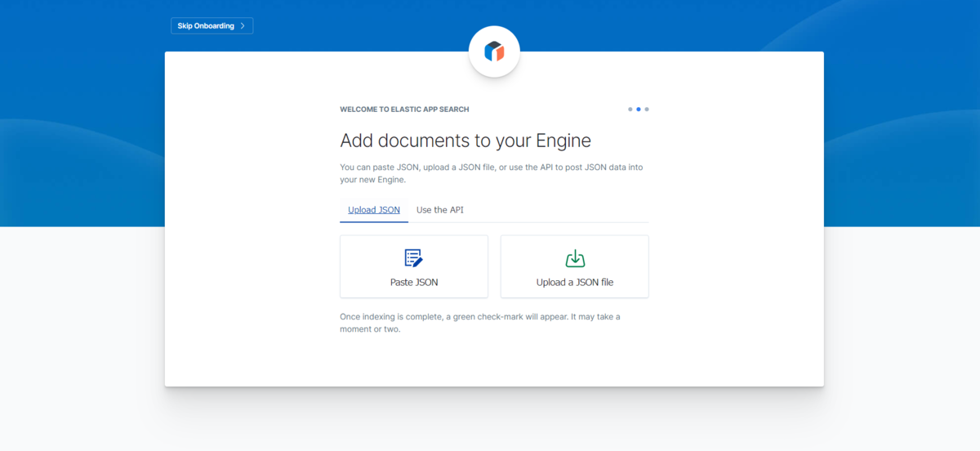Select the third onboarding step dot
The image size is (980, 451).
click(647, 109)
